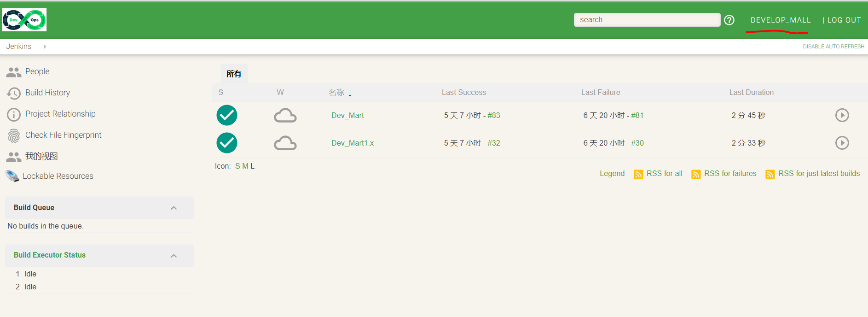Switch icon size to M
This screenshot has width=868, height=317.
coord(245,166)
